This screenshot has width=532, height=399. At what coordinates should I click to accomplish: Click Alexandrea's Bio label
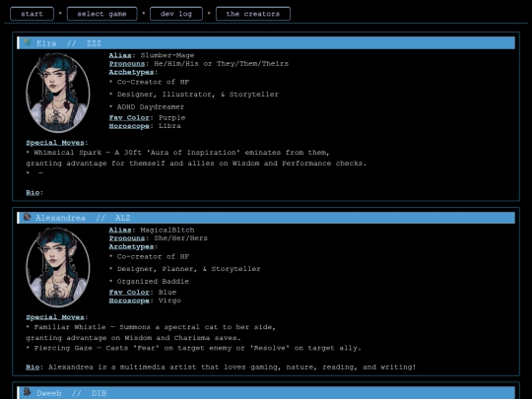tap(33, 367)
